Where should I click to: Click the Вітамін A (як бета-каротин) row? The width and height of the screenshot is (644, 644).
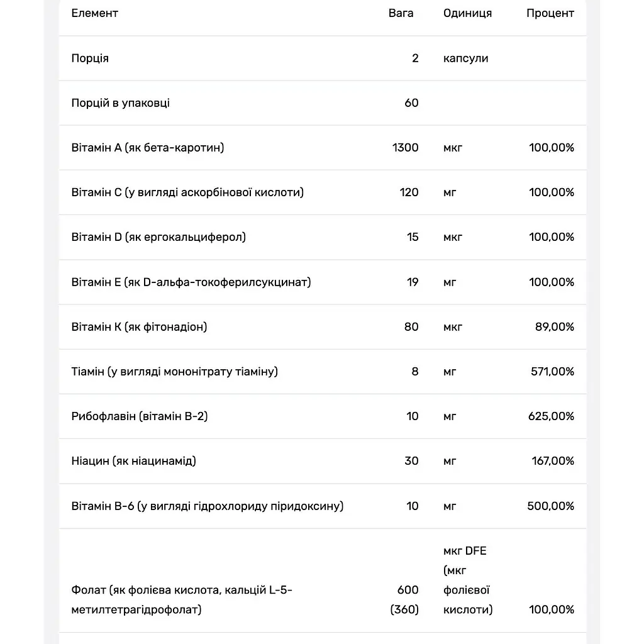pos(323,147)
